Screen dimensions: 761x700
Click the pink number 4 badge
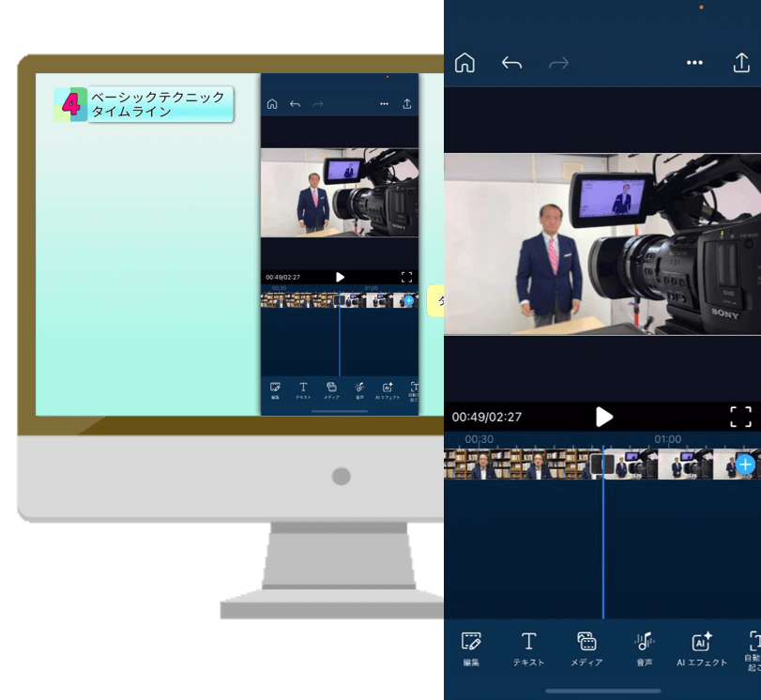[x=71, y=104]
